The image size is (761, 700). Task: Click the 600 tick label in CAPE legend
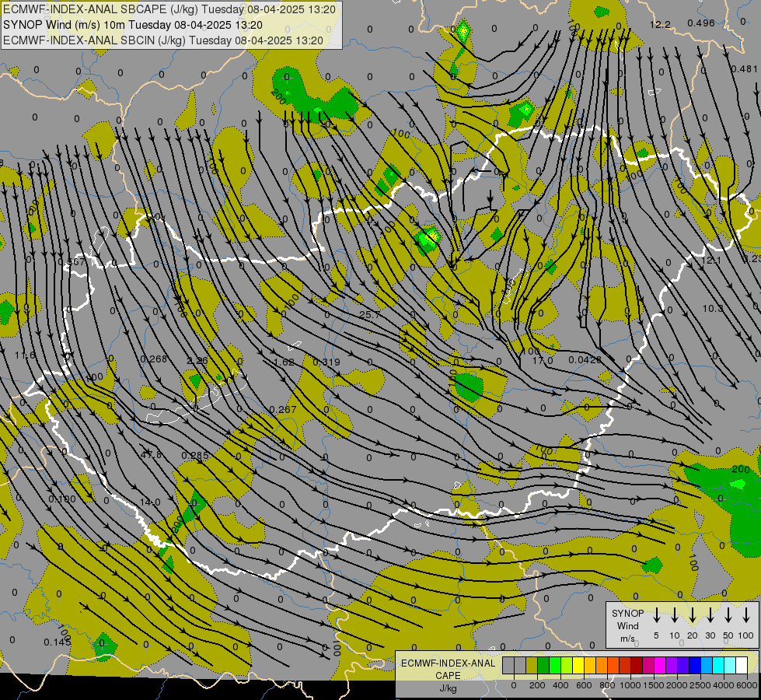tap(584, 685)
